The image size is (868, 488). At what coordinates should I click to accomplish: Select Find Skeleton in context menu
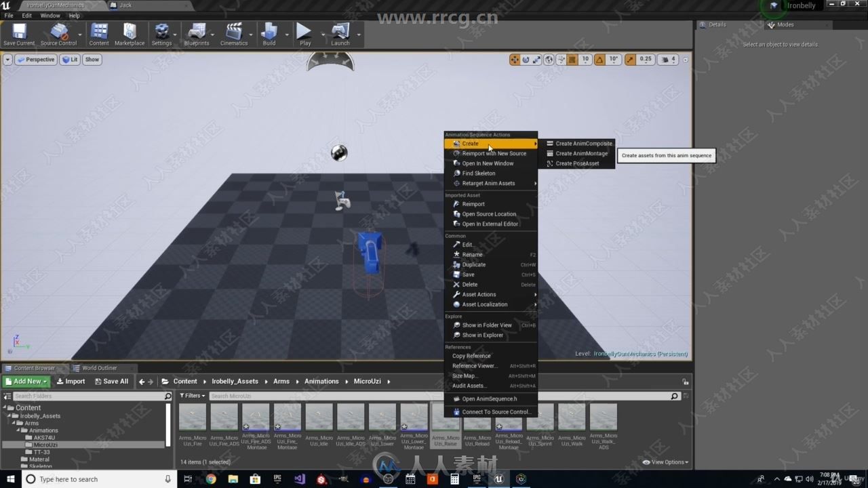[490, 174]
